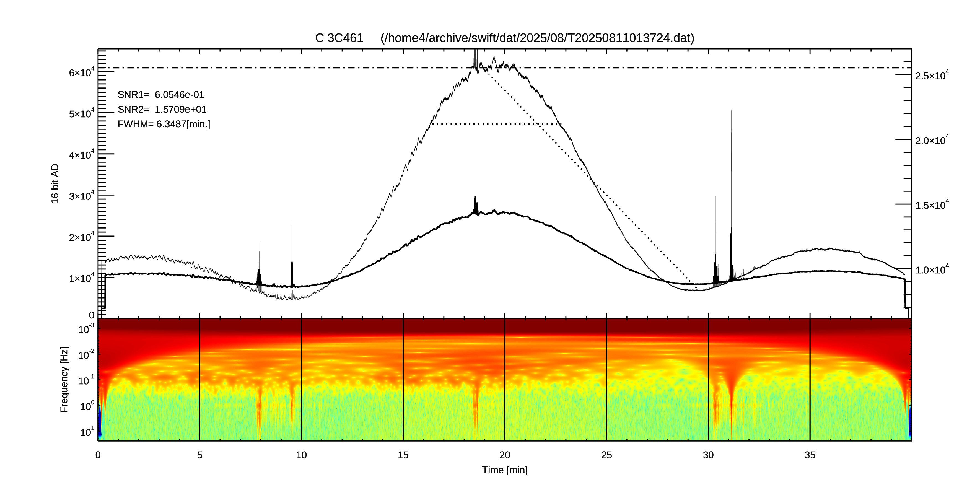Screen dimensions: 980x490
Task: Click the left axis label 4×10^4
Action: click(81, 154)
